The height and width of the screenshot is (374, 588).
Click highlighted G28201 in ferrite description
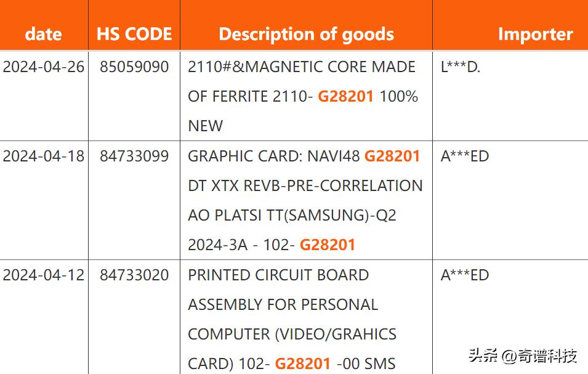(346, 97)
